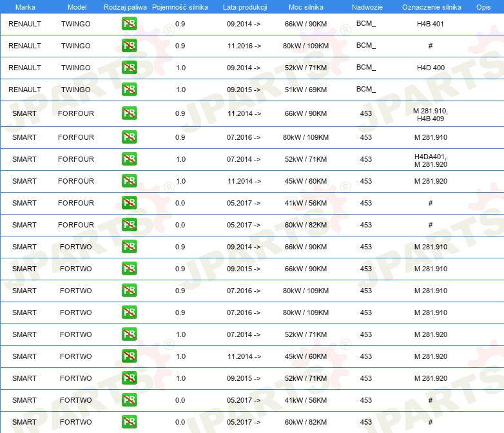Click TWINGO in the 51kW row

[x=76, y=90]
